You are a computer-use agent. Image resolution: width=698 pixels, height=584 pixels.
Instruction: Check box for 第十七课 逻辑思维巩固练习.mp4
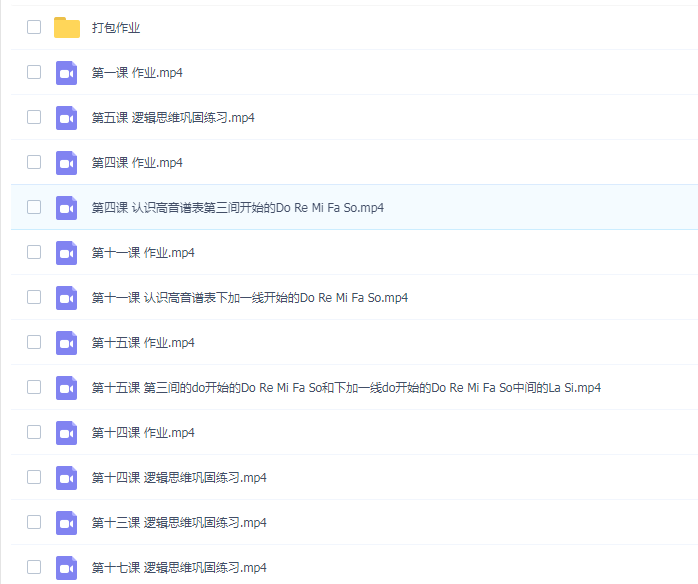pyautogui.click(x=34, y=566)
